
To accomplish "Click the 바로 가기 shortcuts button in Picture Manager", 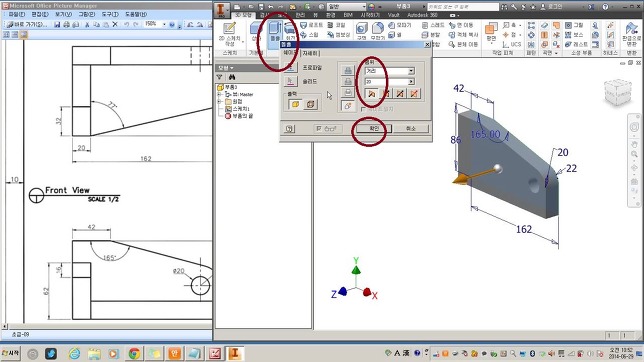I will pyautogui.click(x=28, y=25).
